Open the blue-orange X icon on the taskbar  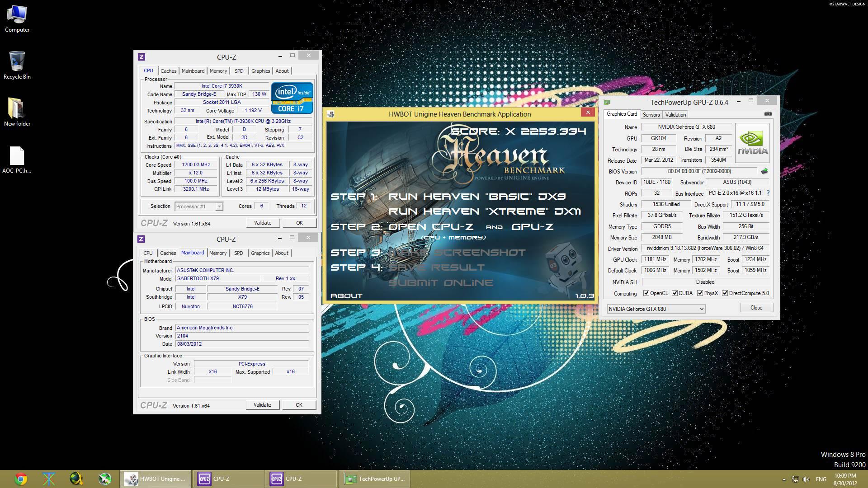tap(49, 479)
